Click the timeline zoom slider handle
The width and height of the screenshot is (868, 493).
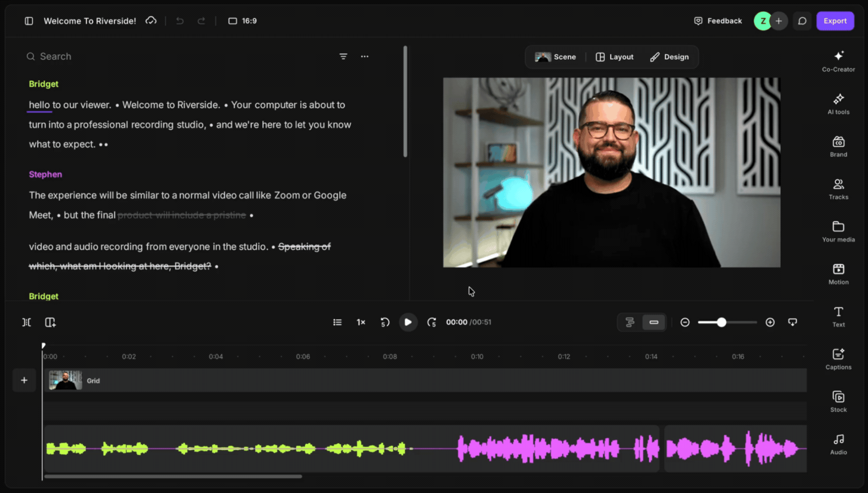coord(722,322)
